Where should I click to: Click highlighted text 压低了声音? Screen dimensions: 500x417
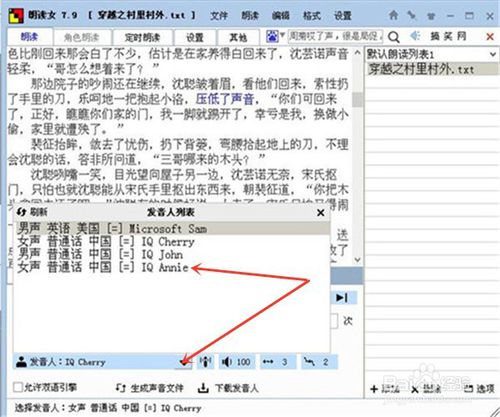pyautogui.click(x=225, y=99)
